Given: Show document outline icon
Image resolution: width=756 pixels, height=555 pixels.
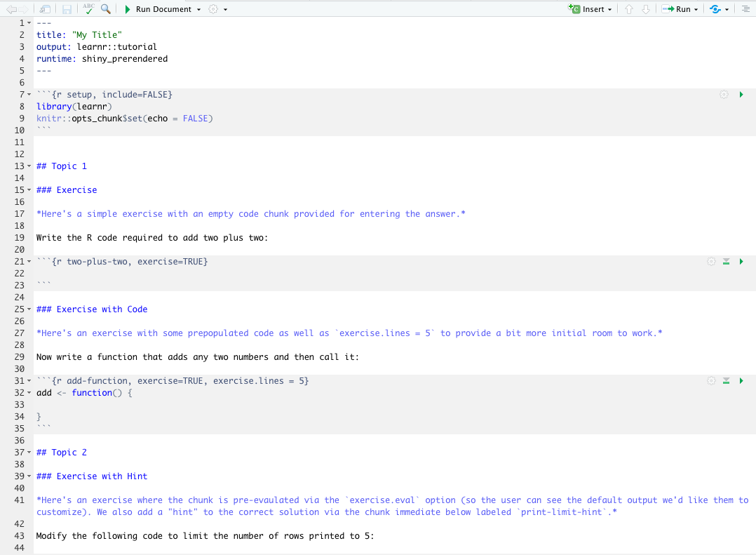Looking at the screenshot, I should coord(745,9).
